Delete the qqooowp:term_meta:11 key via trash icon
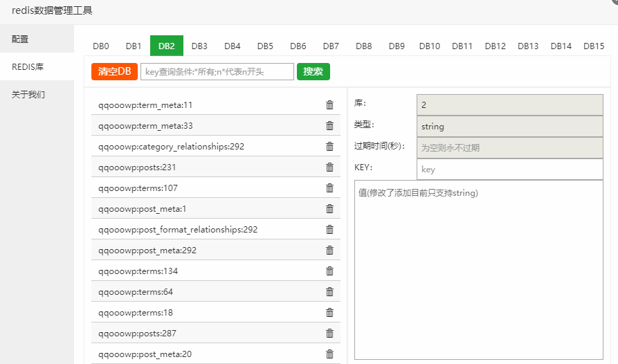The width and height of the screenshot is (618, 364). point(329,105)
